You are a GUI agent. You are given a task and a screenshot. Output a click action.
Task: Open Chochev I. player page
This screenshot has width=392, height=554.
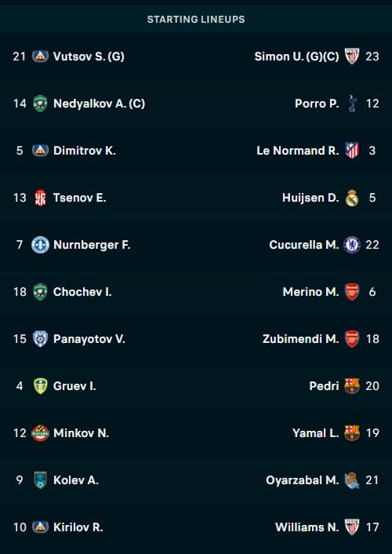coord(82,292)
